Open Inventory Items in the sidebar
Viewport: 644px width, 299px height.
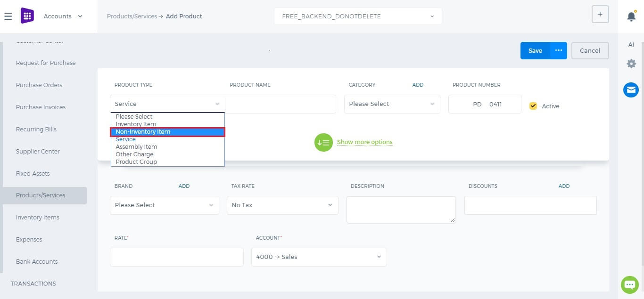pyautogui.click(x=38, y=218)
